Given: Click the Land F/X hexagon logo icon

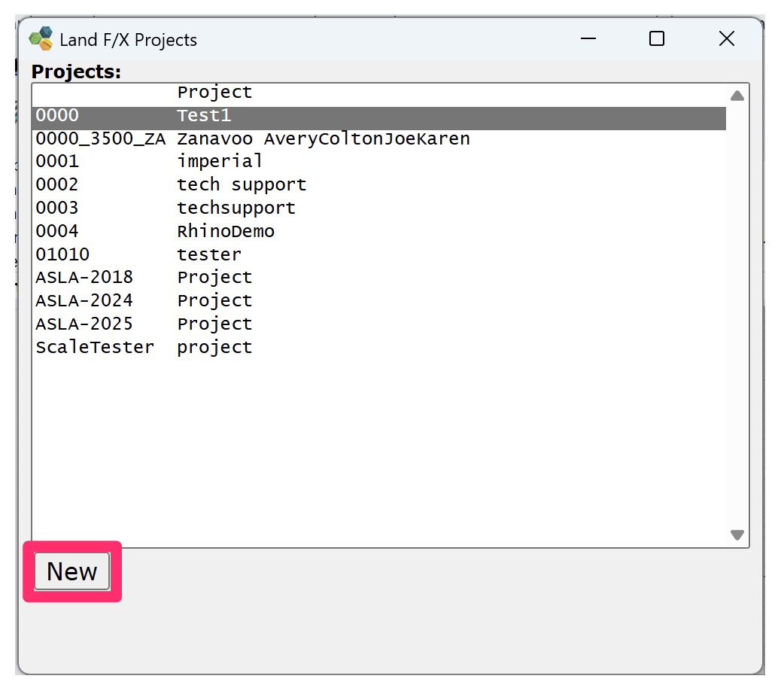Looking at the screenshot, I should (42, 38).
